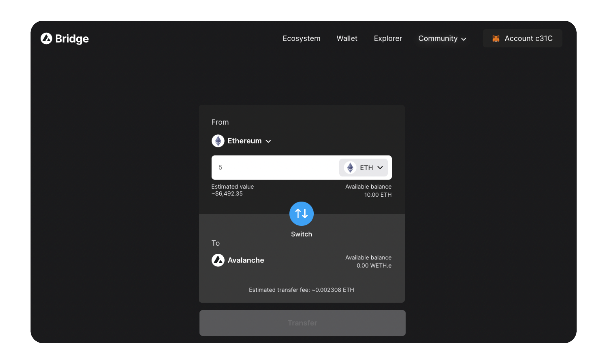The width and height of the screenshot is (607, 364).
Task: Open the Explorer menu item
Action: [388, 38]
